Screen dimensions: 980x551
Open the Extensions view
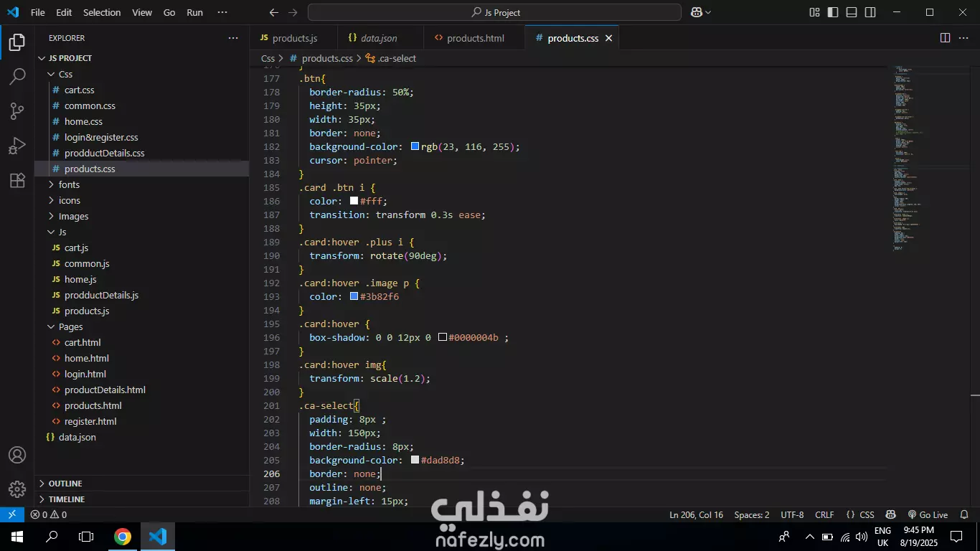tap(17, 180)
